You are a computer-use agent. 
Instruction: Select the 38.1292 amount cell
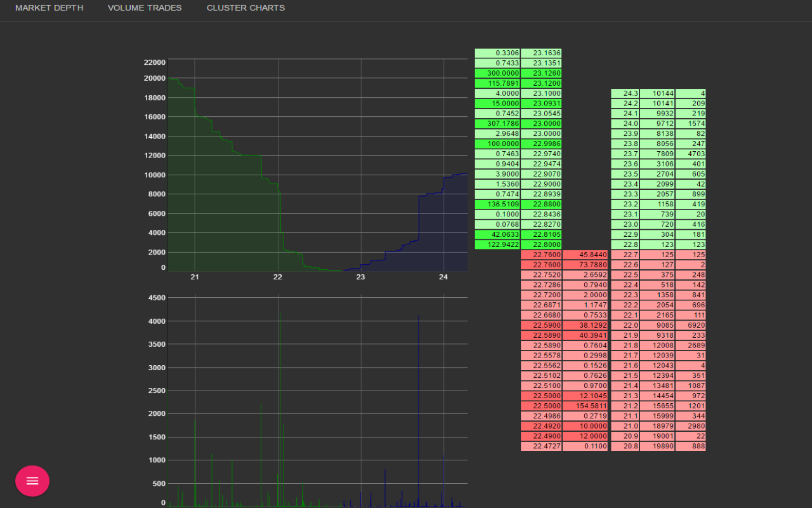coord(586,325)
